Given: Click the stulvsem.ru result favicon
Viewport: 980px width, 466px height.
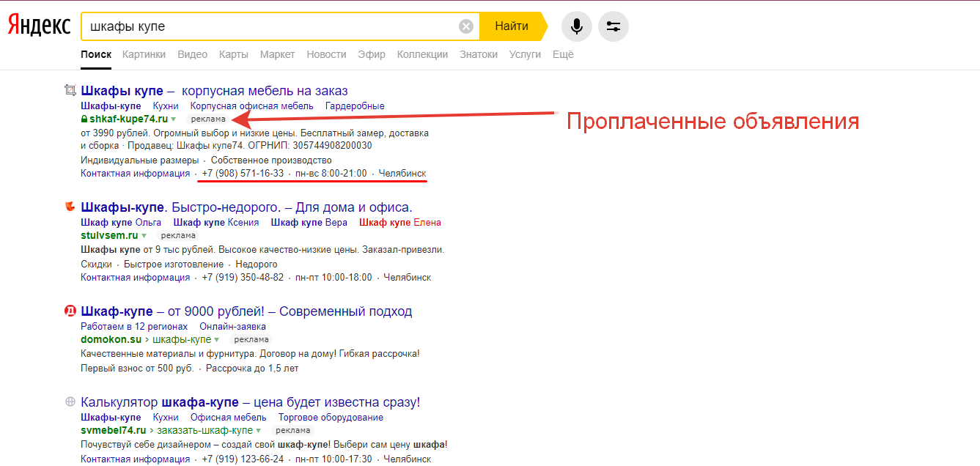Looking at the screenshot, I should pos(70,207).
